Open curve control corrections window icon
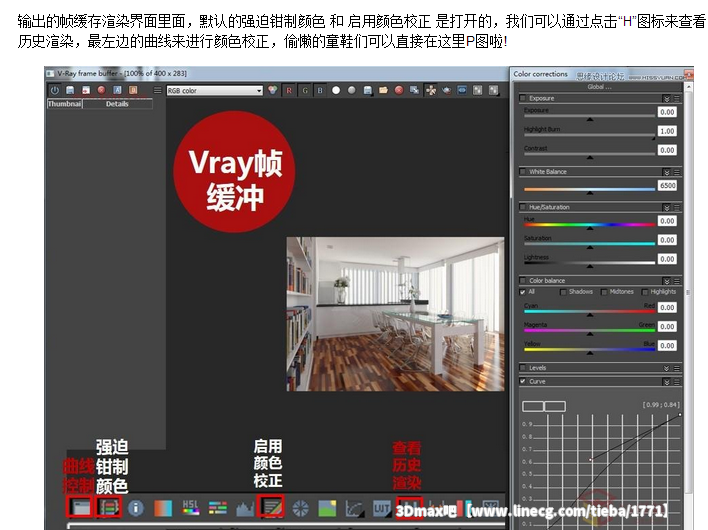708x530 pixels. (x=80, y=507)
